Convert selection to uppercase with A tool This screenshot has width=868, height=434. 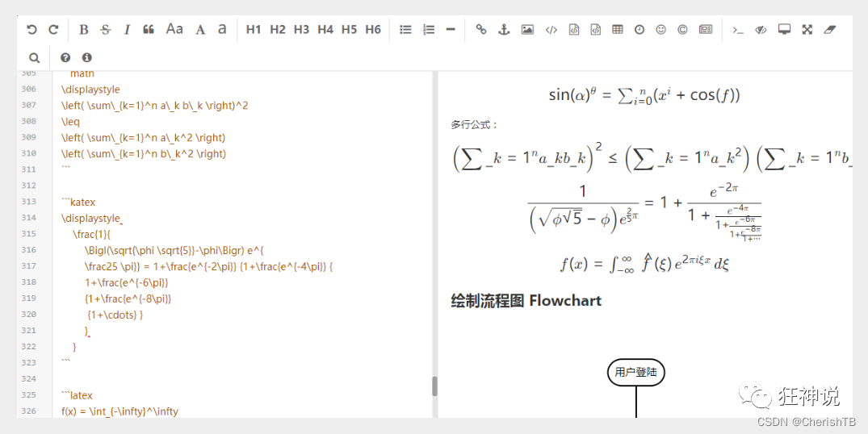200,30
